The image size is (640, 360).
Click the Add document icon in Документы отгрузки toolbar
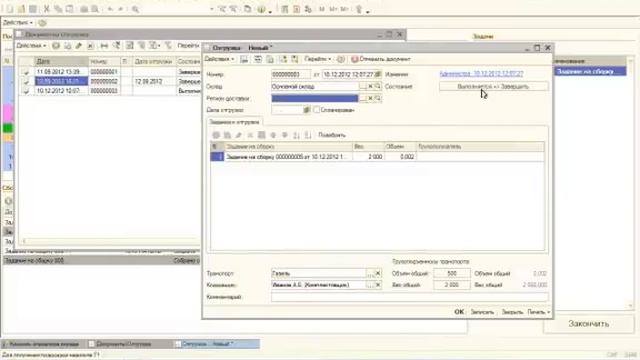point(56,46)
